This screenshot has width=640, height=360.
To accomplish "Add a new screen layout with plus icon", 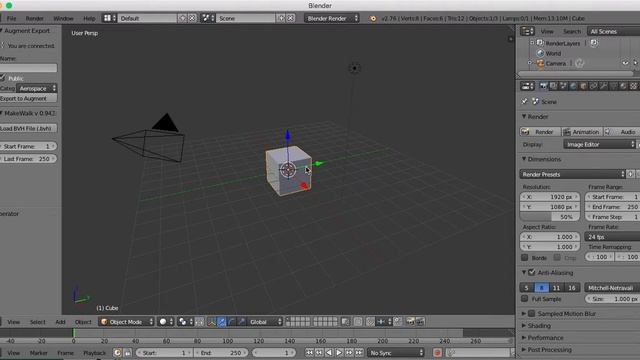I will (182, 18).
